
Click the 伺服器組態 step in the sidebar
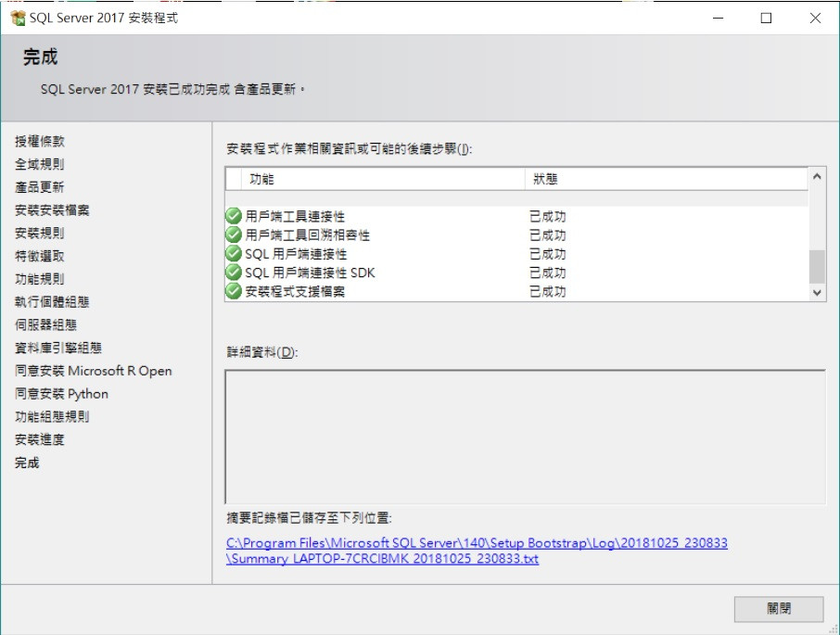point(46,325)
